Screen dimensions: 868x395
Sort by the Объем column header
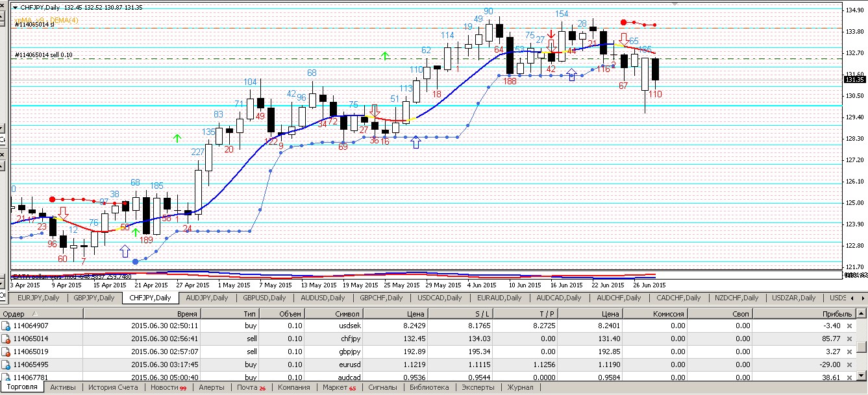click(x=283, y=314)
